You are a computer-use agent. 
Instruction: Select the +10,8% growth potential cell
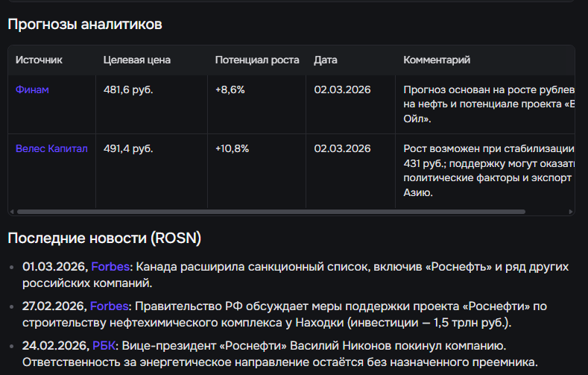pos(232,148)
